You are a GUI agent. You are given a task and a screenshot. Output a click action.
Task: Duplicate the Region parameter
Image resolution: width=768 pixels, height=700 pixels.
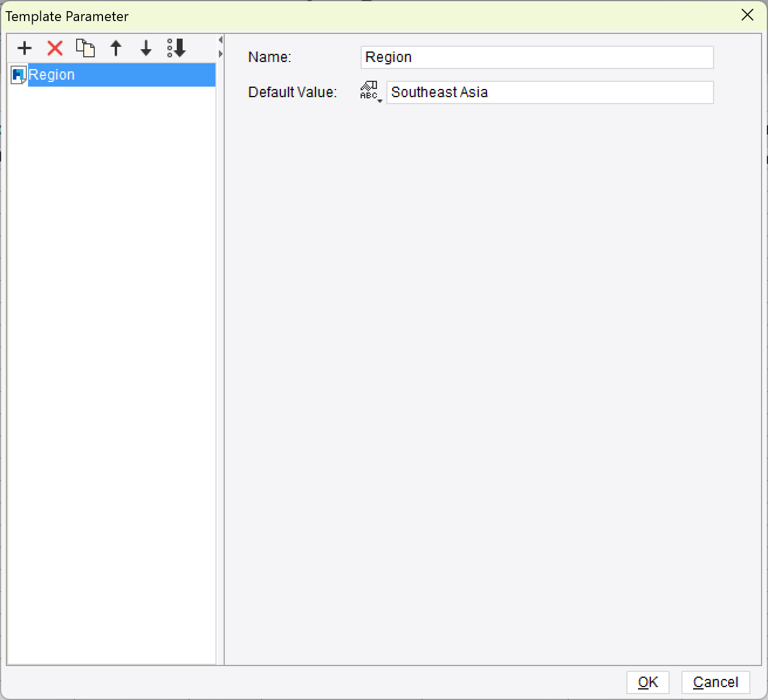(85, 49)
